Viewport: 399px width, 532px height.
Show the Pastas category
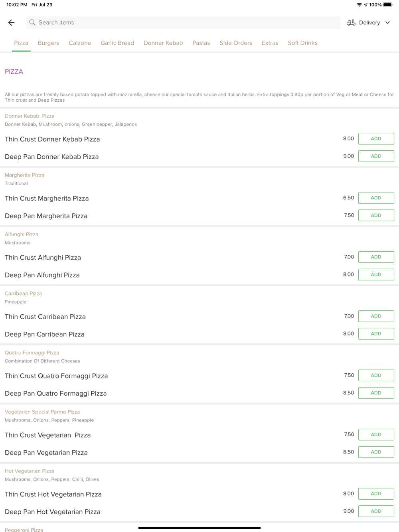pyautogui.click(x=201, y=43)
